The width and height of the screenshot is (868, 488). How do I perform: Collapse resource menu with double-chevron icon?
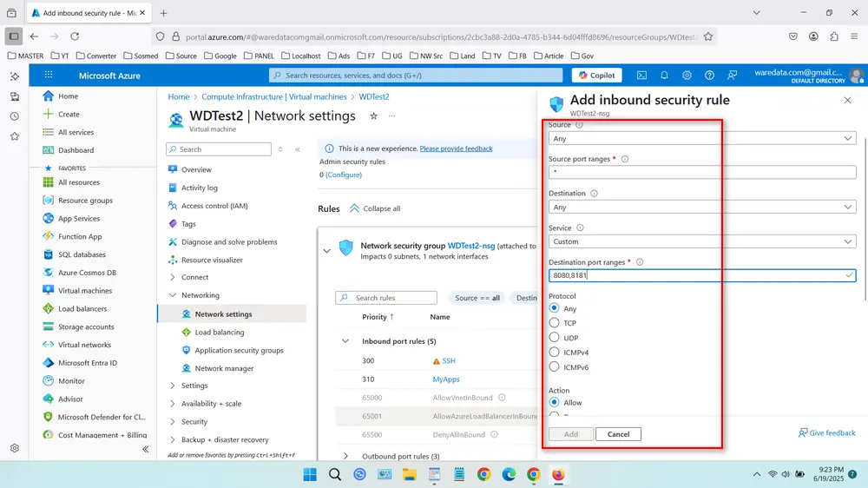click(x=297, y=149)
